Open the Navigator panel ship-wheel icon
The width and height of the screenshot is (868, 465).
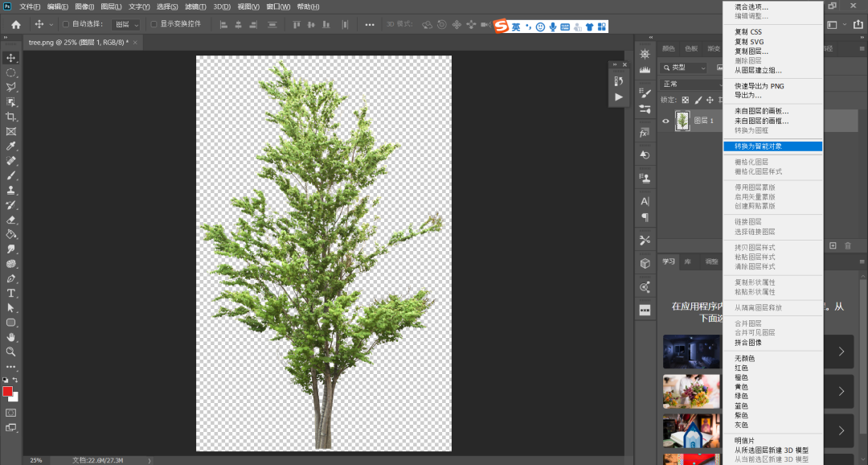645,54
